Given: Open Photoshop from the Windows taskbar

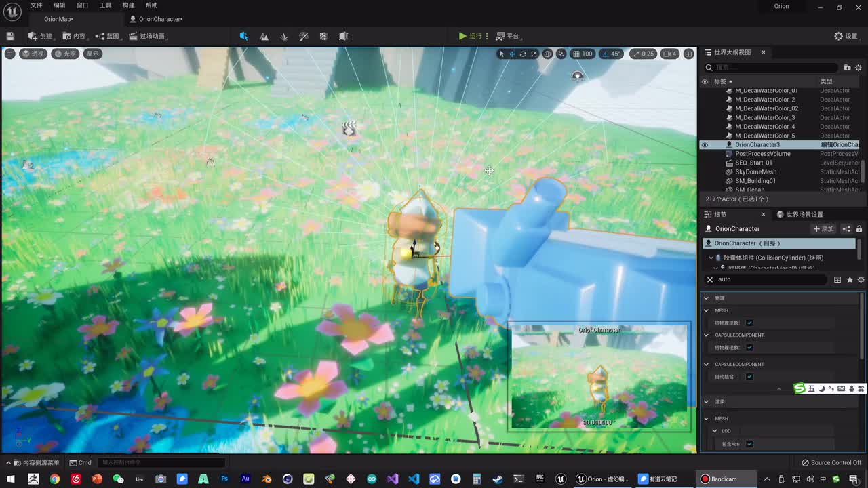Looking at the screenshot, I should [x=224, y=479].
